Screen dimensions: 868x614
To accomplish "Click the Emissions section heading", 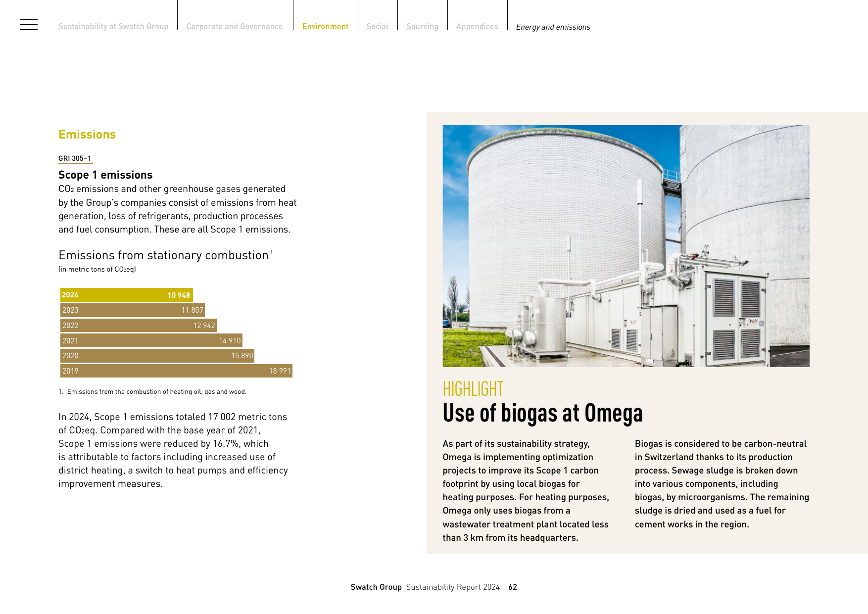I will pyautogui.click(x=87, y=135).
